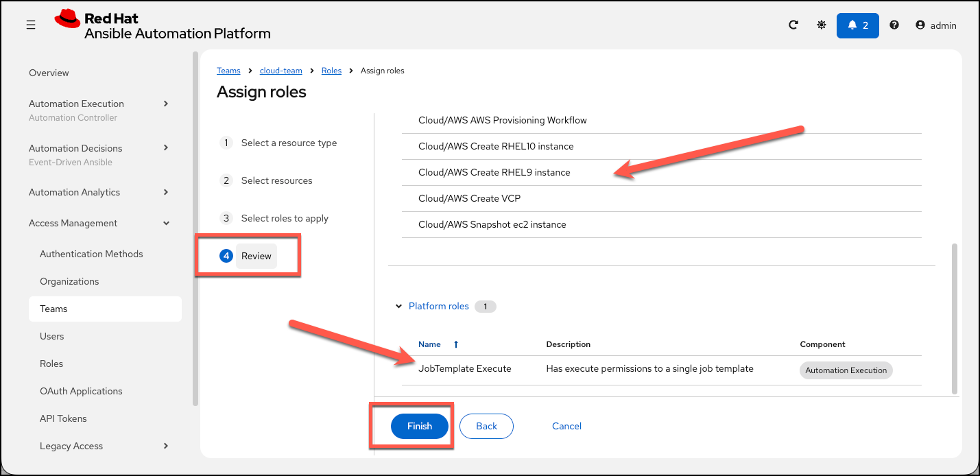Follow the cloud-team breadcrumb link
Screen dimensions: 980x476
(x=280, y=71)
